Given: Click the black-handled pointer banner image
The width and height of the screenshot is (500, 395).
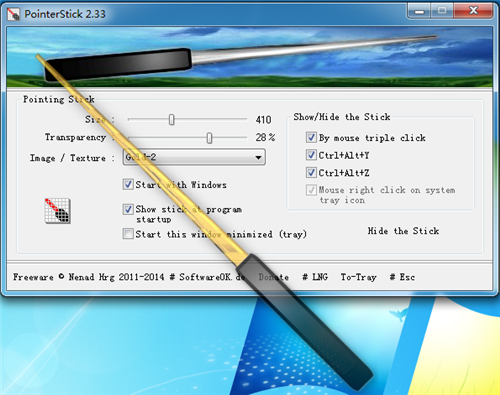Looking at the screenshot, I should tap(249, 57).
